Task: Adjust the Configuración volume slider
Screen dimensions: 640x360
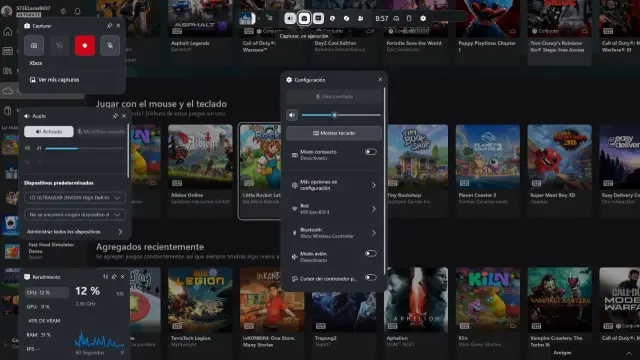Action: point(341,115)
